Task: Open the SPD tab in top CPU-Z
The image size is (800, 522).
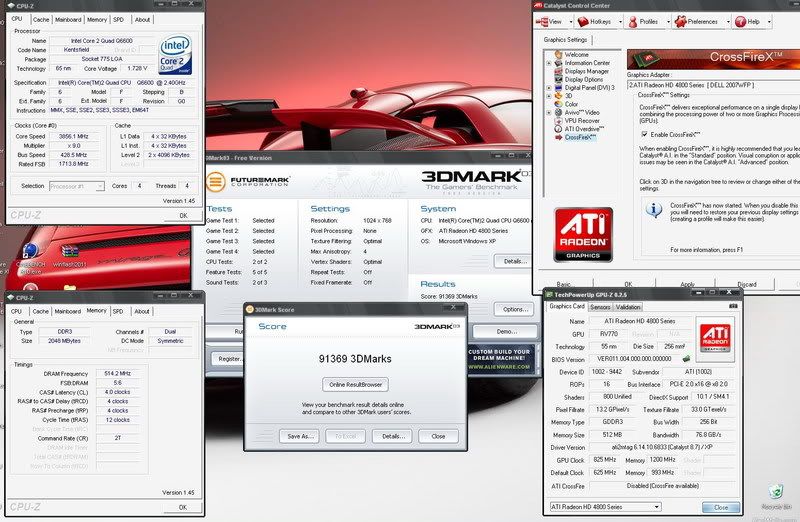Action: pyautogui.click(x=118, y=19)
